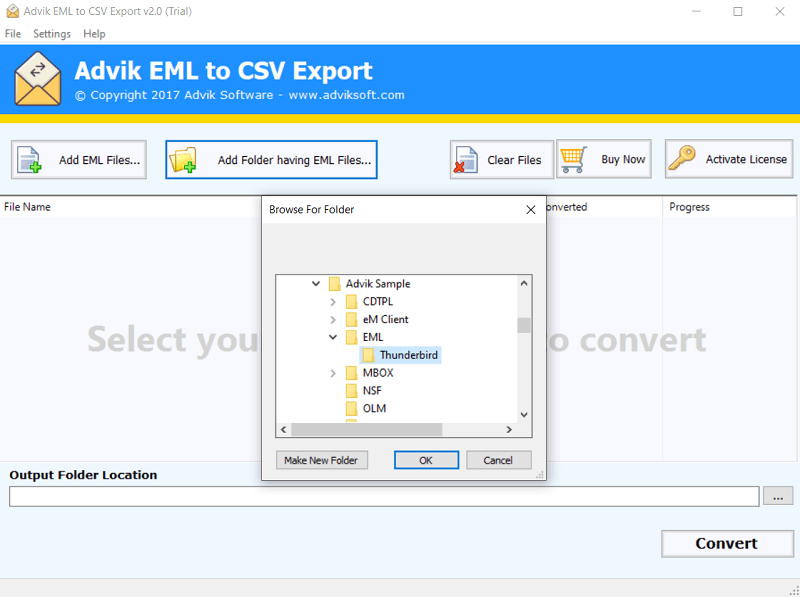Click the folder tree scroll up arrow

point(524,283)
